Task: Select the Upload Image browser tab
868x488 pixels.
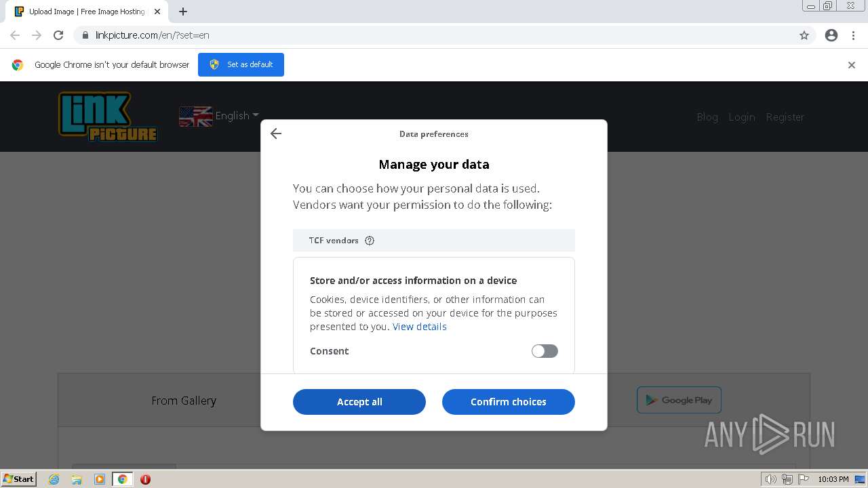Action: click(x=87, y=12)
